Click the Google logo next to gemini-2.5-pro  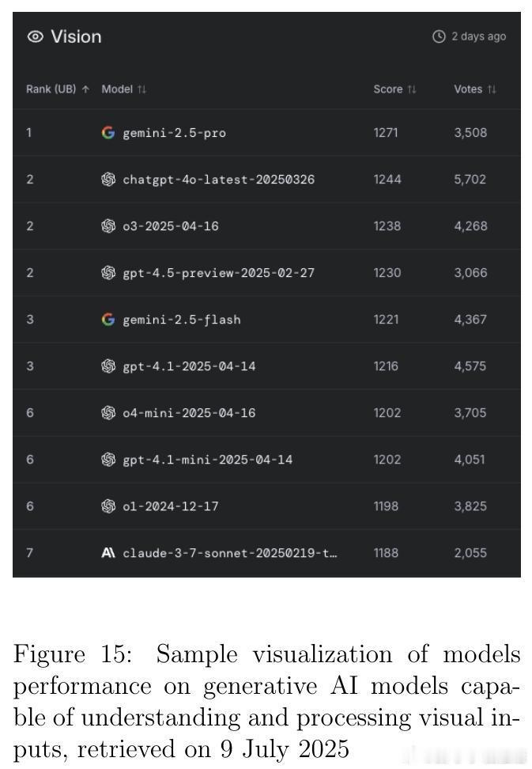click(x=108, y=132)
